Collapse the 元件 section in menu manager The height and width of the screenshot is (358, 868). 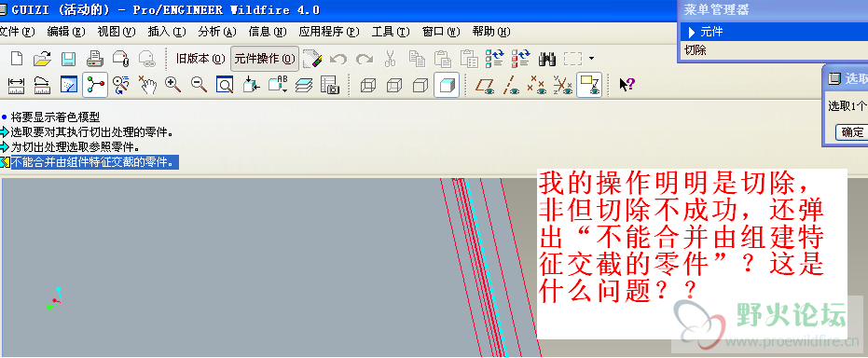pos(692,32)
